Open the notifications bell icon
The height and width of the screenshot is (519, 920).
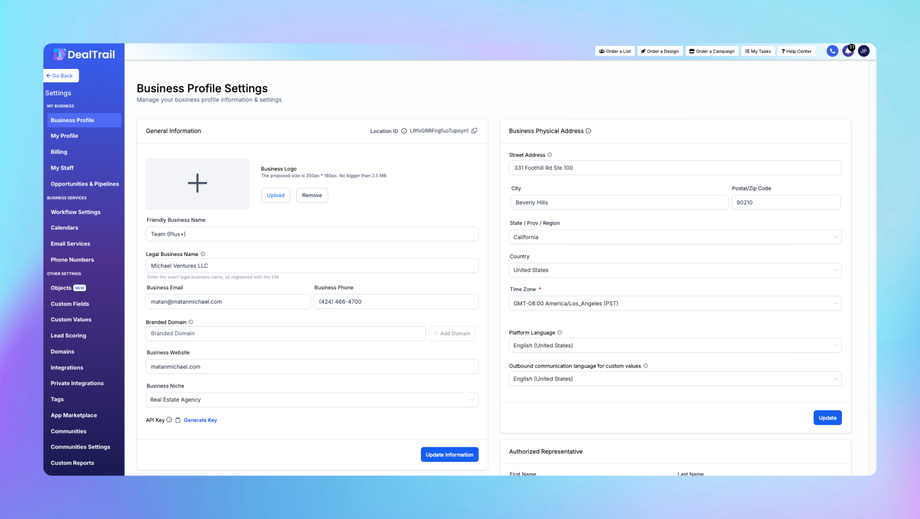coord(848,51)
